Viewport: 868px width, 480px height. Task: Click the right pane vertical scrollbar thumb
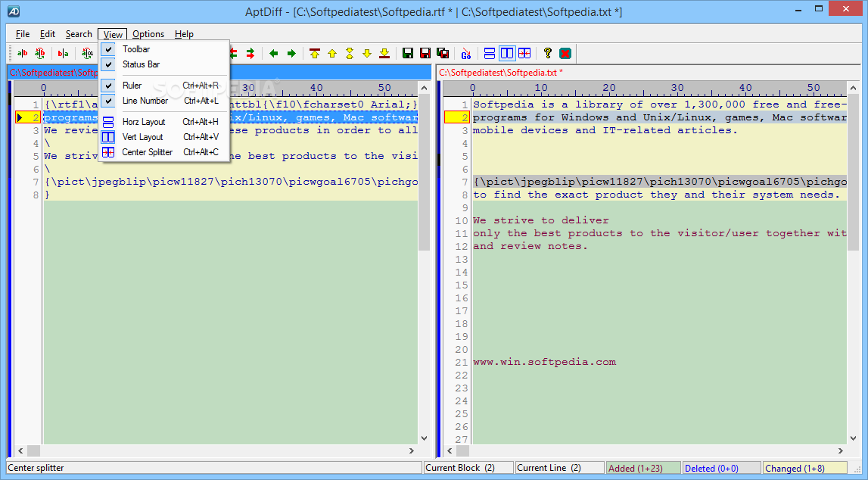click(x=853, y=172)
